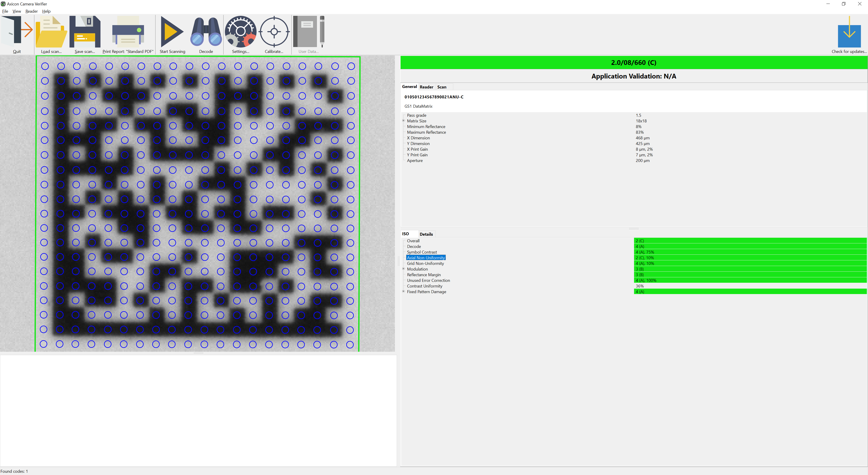
Task: Click the Save scan floppy icon
Action: tap(85, 32)
